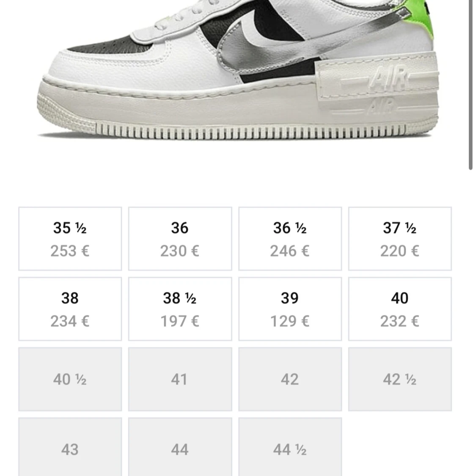Viewport: 476px width, 476px height.
Task: Pick size 36 ½ at 246 €
Action: point(290,238)
